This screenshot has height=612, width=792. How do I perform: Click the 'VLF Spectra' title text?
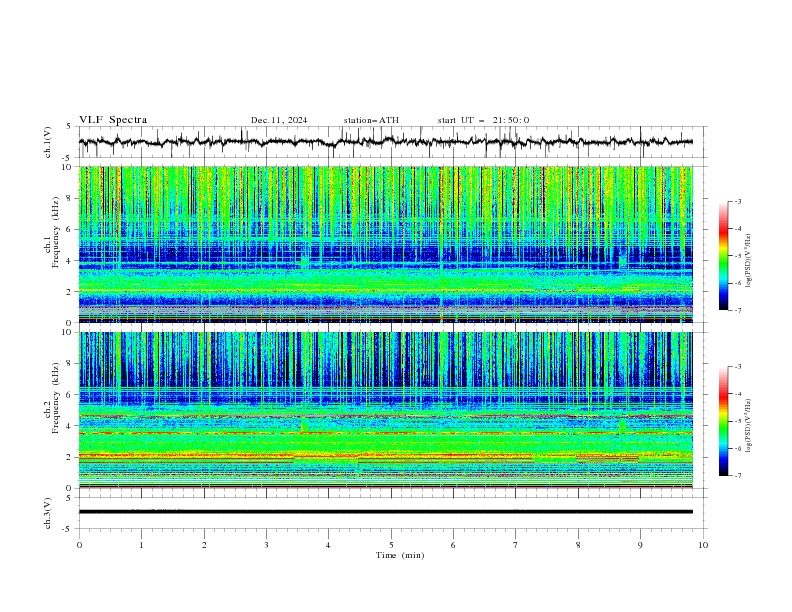pyautogui.click(x=113, y=120)
